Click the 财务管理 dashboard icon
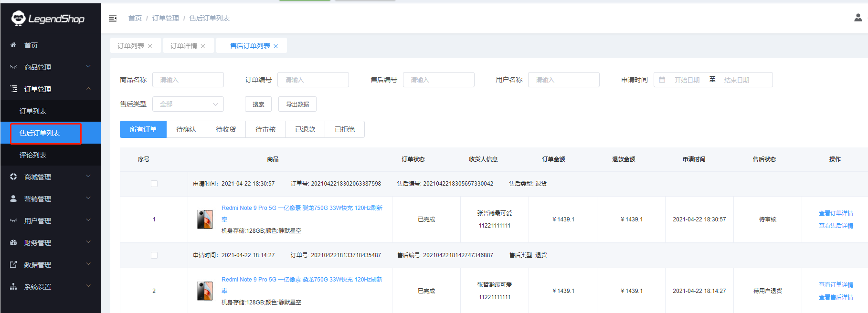This screenshot has width=868, height=313. (x=13, y=242)
